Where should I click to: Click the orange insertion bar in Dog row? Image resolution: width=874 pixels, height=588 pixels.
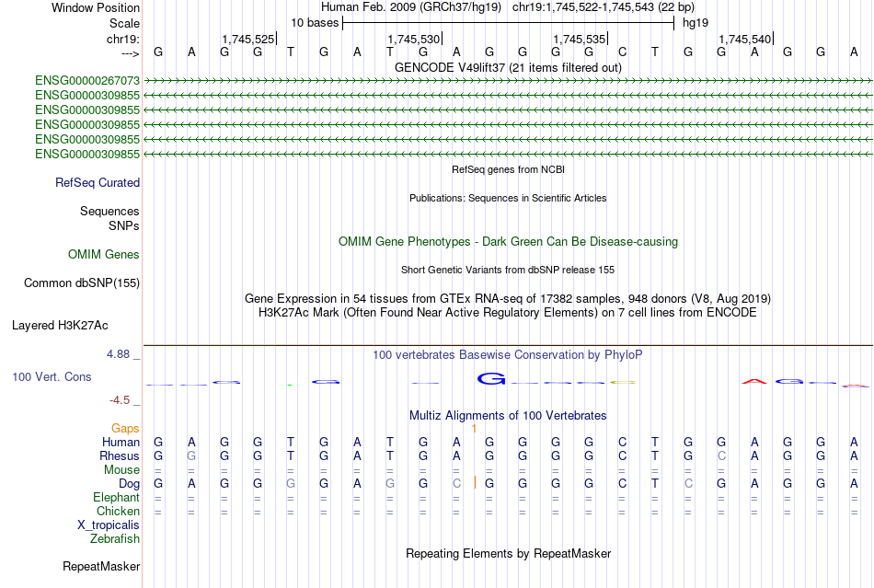[475, 483]
